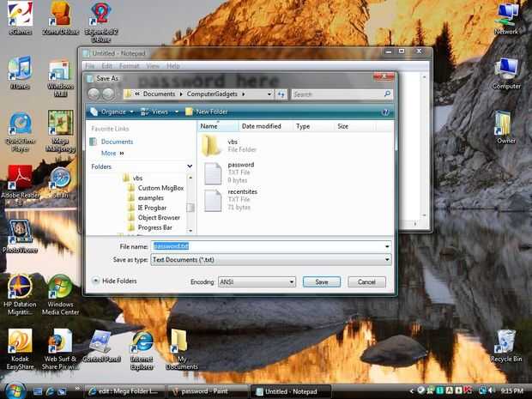Open the Organize dropdown menu

click(x=112, y=112)
